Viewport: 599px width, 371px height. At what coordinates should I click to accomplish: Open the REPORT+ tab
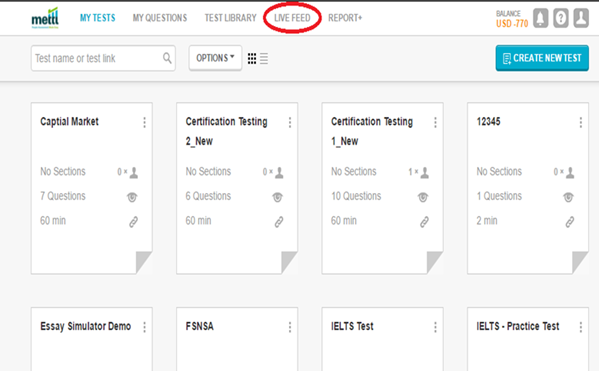point(345,18)
